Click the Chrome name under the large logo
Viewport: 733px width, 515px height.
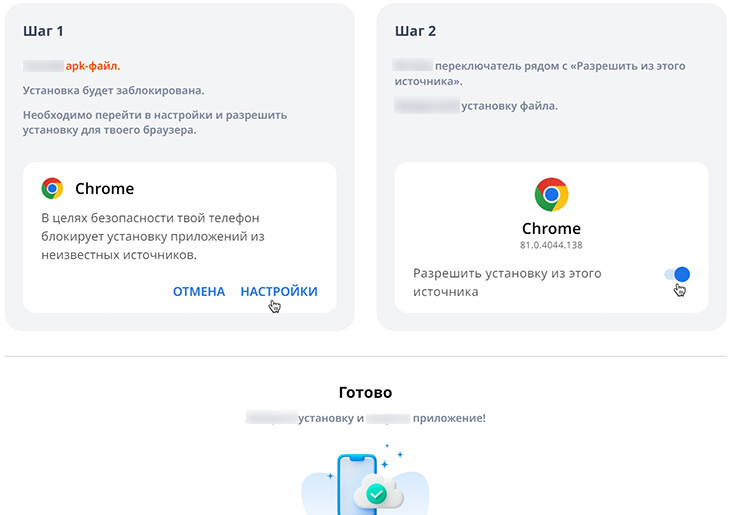[x=551, y=228]
